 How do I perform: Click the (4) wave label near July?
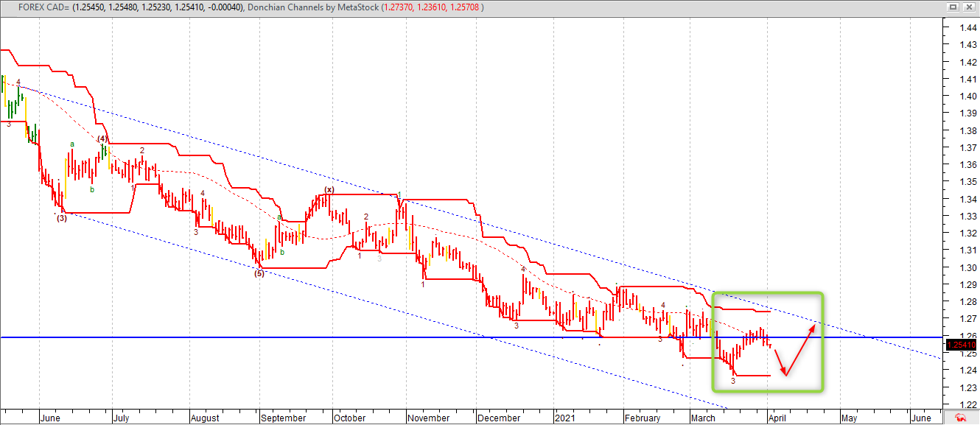click(x=103, y=138)
